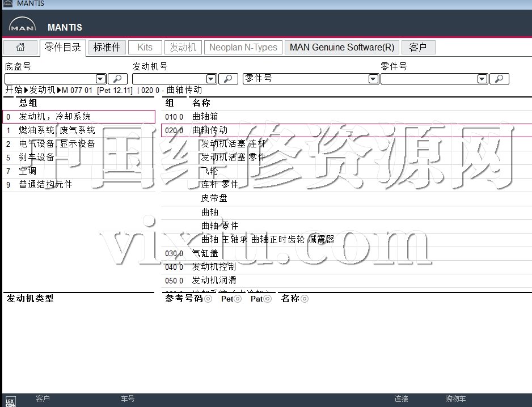Viewport: 532px width, 407px height.
Task: Expand the 零件号 type combo box
Action: click(373, 79)
